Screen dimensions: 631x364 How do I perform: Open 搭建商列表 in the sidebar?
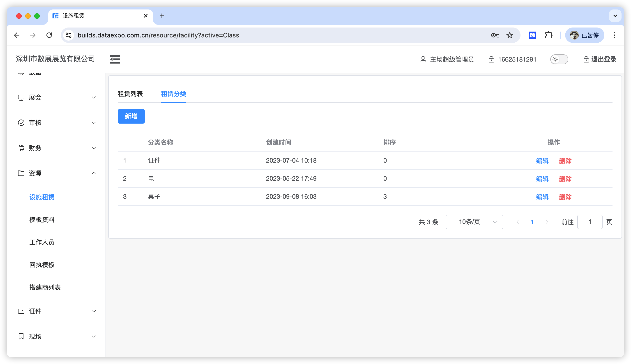tap(45, 287)
